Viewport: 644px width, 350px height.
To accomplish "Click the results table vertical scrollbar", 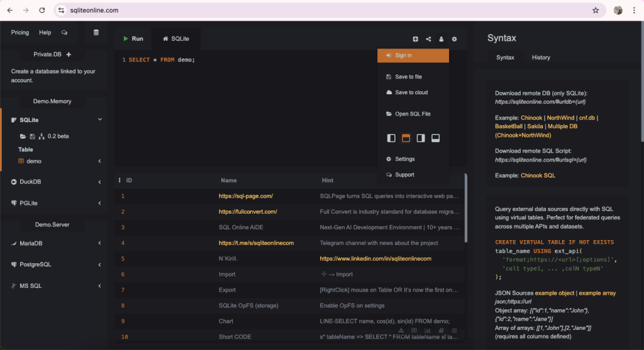I will 466,207.
